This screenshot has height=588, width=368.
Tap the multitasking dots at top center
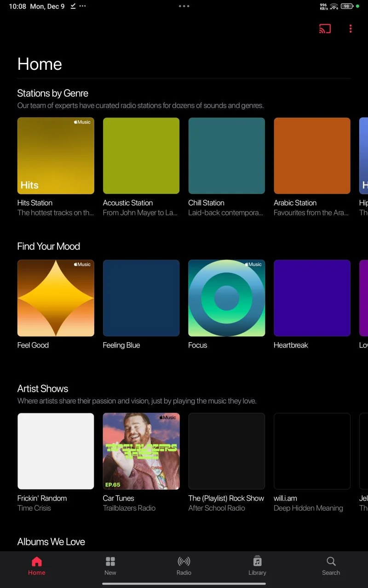tap(184, 6)
